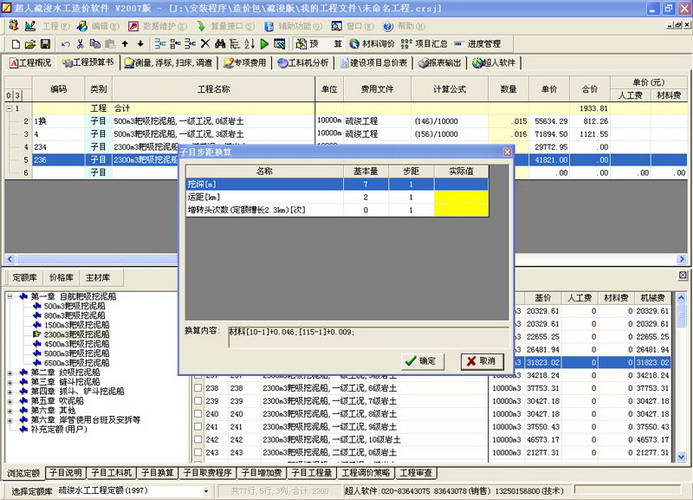Click the 材料询价 toolbar icon

click(370, 44)
